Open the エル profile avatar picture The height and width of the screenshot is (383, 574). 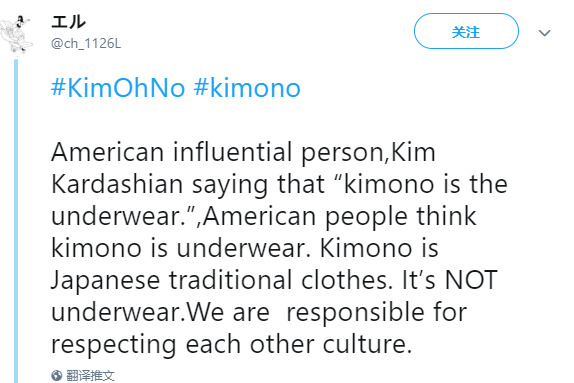(x=16, y=34)
